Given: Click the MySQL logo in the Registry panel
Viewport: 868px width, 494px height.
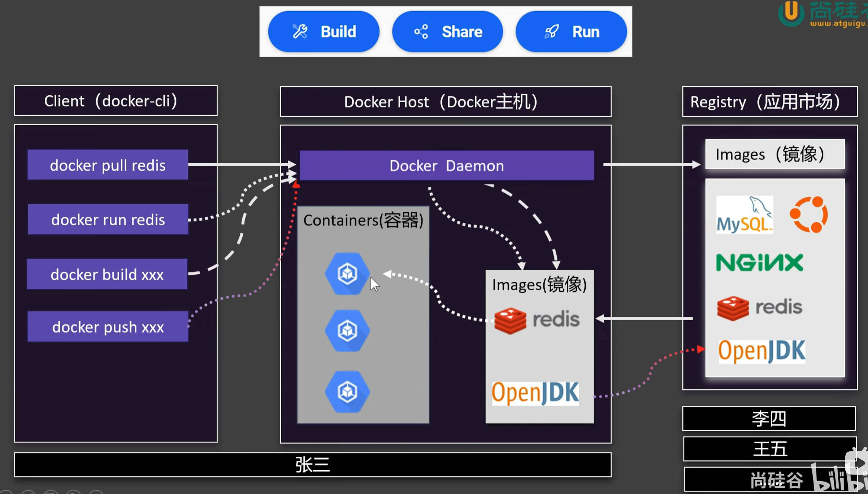Looking at the screenshot, I should click(x=744, y=215).
